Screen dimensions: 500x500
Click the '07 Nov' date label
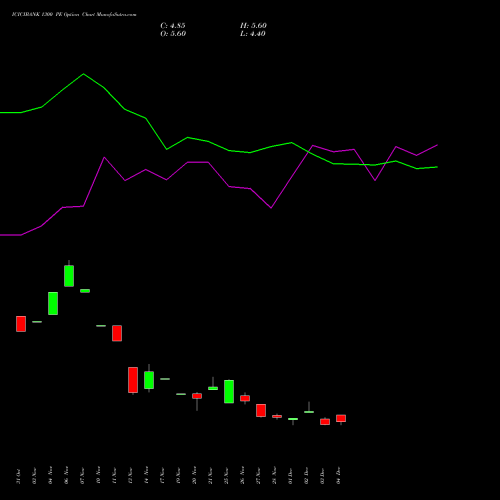tap(82, 476)
